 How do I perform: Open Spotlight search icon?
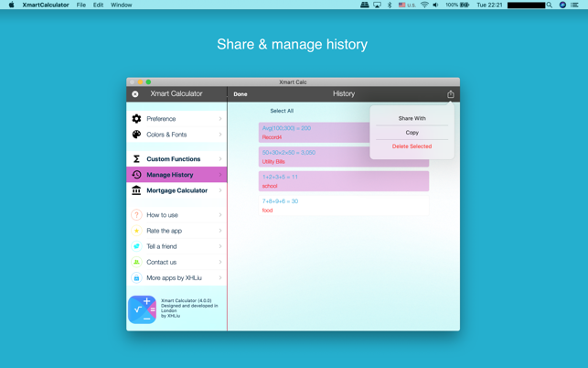pyautogui.click(x=550, y=5)
